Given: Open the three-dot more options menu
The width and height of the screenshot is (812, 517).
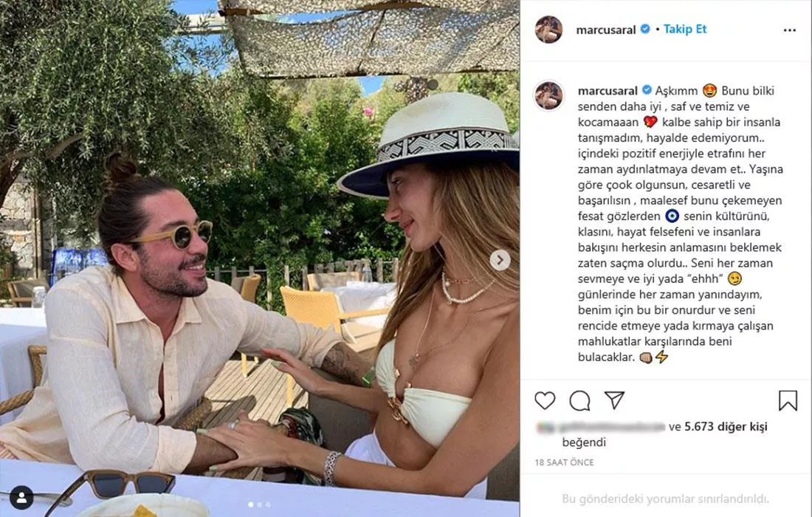Looking at the screenshot, I should pos(790,30).
